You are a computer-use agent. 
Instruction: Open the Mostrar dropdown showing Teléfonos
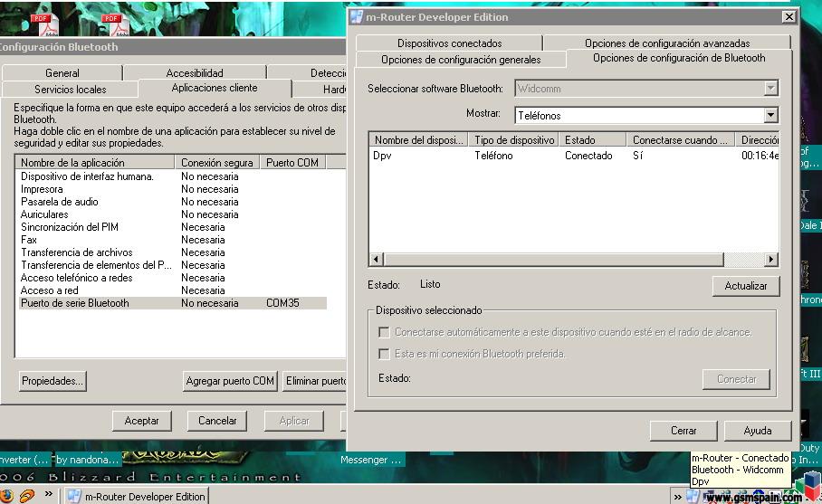(x=770, y=115)
